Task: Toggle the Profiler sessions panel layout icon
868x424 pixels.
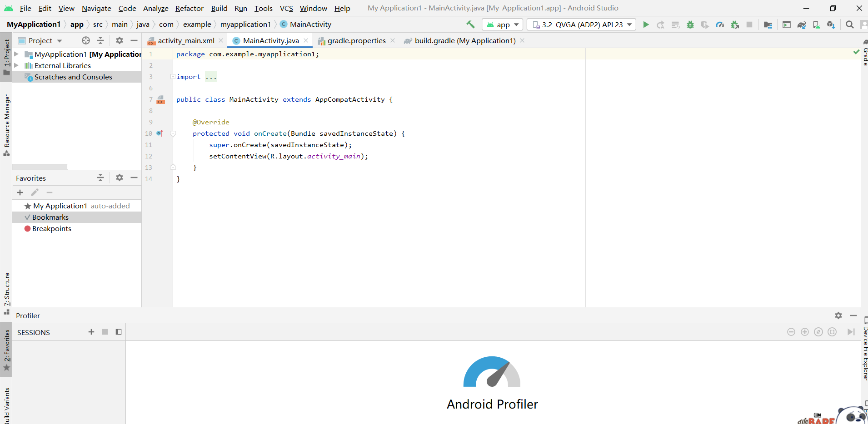Action: tap(119, 332)
